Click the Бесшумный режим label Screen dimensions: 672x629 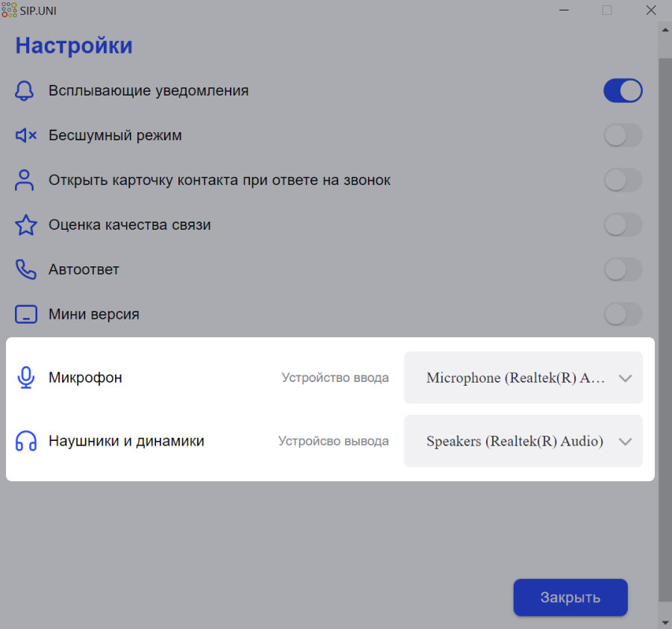(115, 135)
